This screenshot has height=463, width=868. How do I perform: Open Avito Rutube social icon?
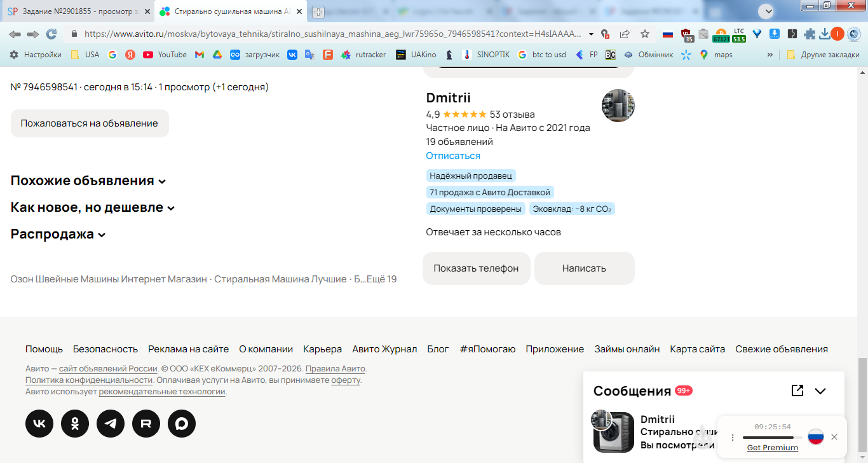tap(146, 424)
